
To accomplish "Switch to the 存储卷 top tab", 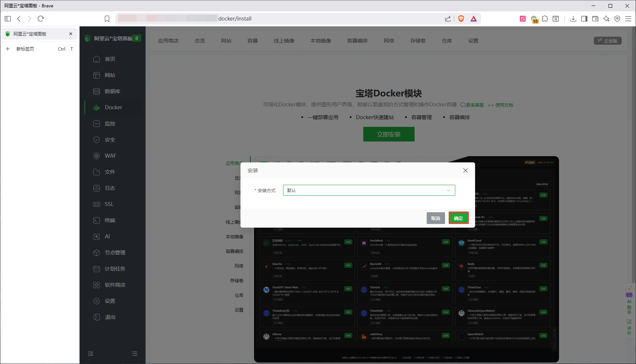I will tap(418, 41).
